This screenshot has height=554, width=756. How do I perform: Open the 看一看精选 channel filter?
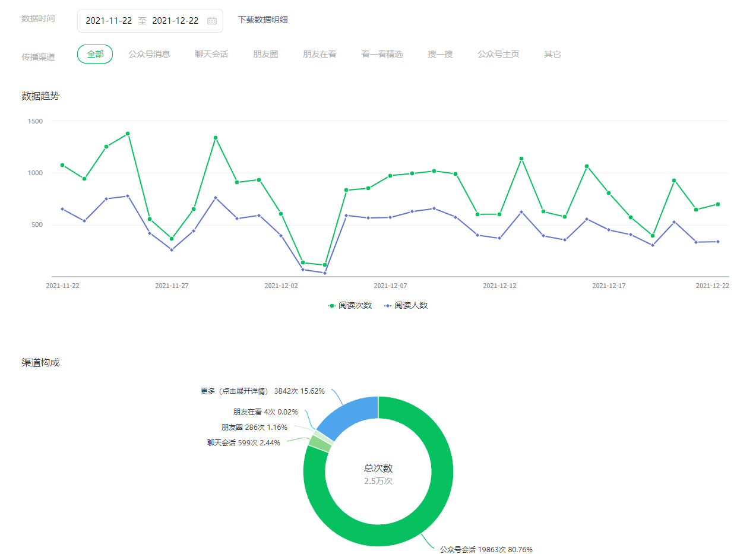pyautogui.click(x=382, y=54)
